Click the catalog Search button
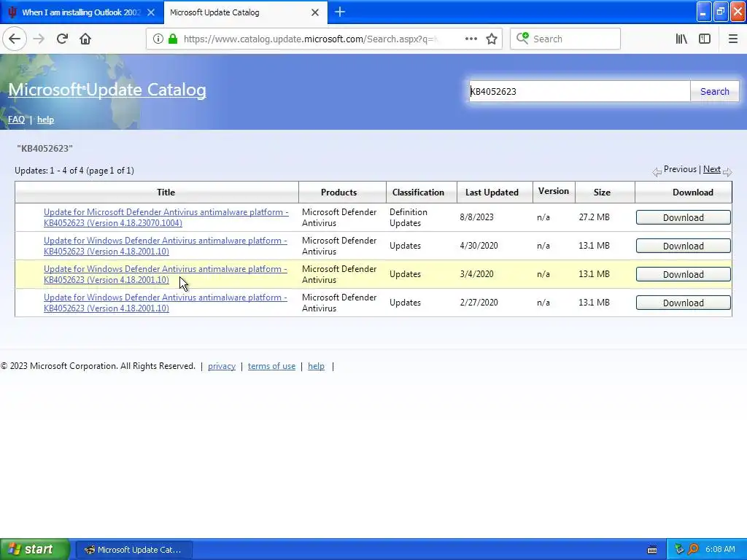Image resolution: width=747 pixels, height=560 pixels. [715, 91]
